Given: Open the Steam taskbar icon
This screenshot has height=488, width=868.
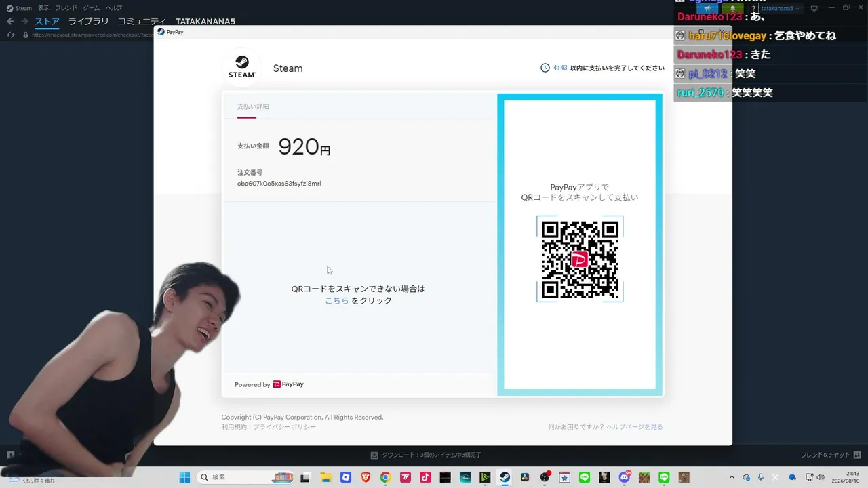Looking at the screenshot, I should pos(505,477).
